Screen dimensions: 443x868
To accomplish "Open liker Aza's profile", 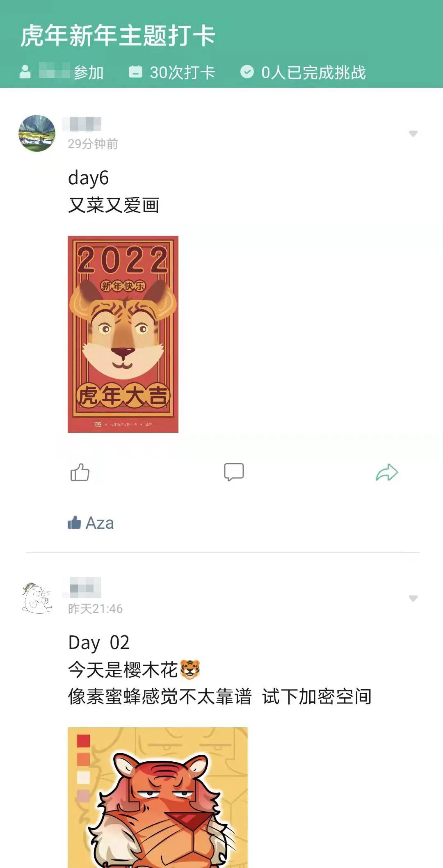I will coord(100,523).
